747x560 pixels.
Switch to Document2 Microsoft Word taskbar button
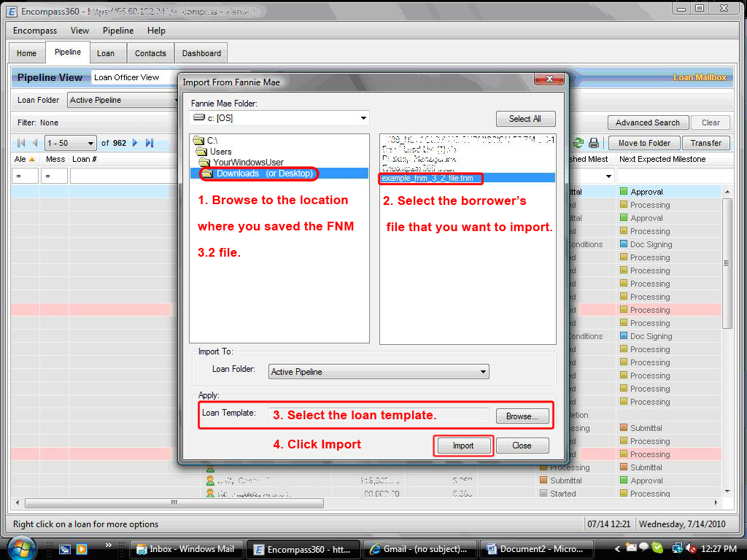tap(537, 549)
